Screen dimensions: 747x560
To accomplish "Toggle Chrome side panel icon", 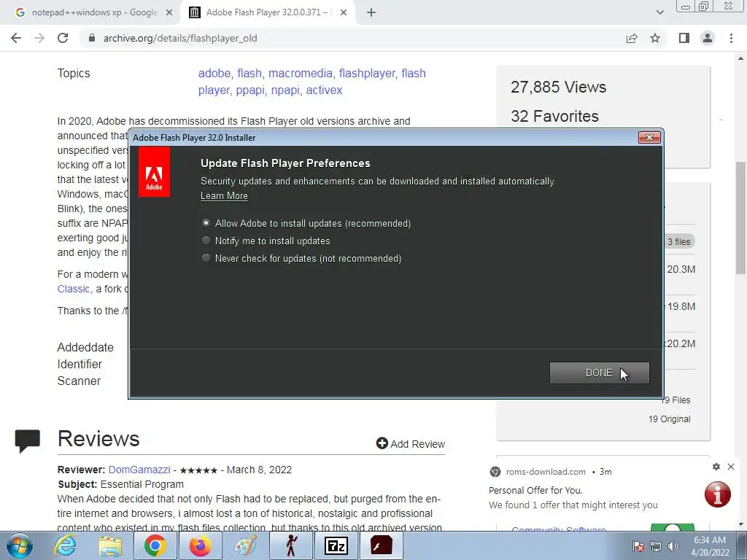I will (x=684, y=38).
